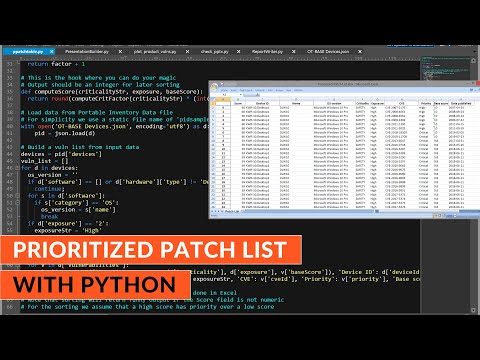Select the 'Date published' header cell
Viewport: 480px width, 360px height.
[x=461, y=104]
